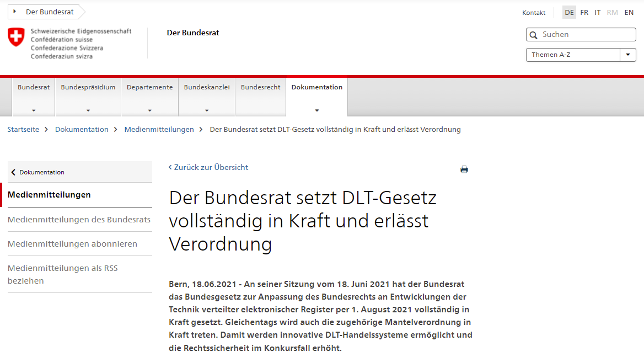Open the Kontakt link in header

pos(534,13)
